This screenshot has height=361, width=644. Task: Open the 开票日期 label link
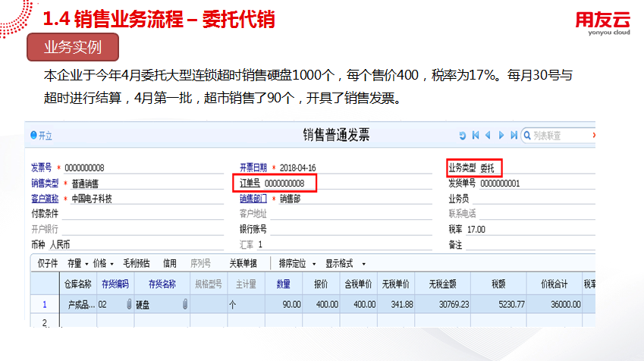pos(253,168)
